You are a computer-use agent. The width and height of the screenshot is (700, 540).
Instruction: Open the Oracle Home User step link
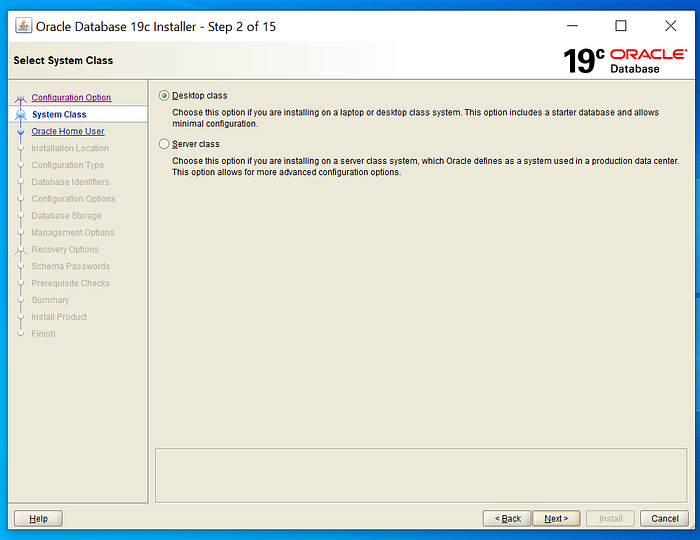(67, 131)
